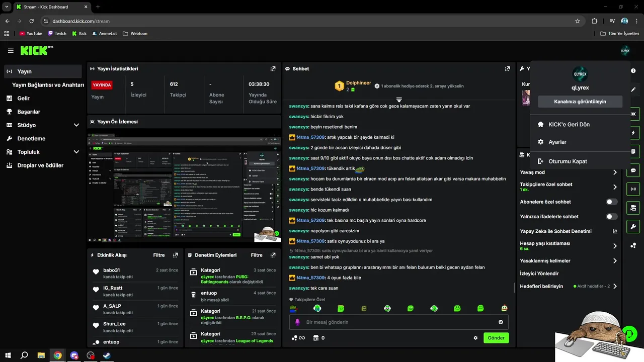This screenshot has height=362, width=644.
Task: Click the pencil edit icon in right sidebar
Action: 633,89
